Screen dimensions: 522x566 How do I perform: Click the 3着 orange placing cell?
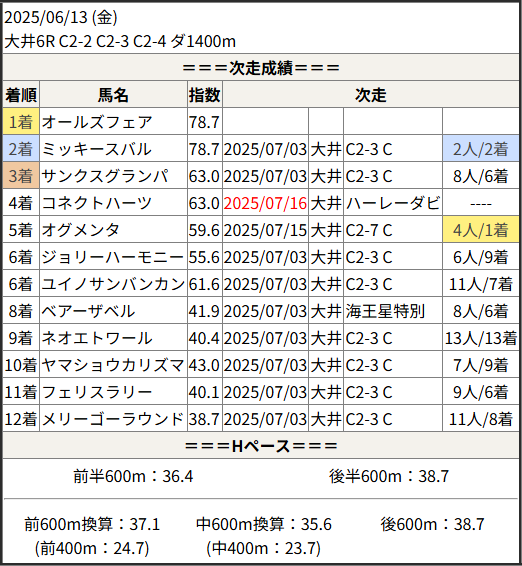pos(21,176)
